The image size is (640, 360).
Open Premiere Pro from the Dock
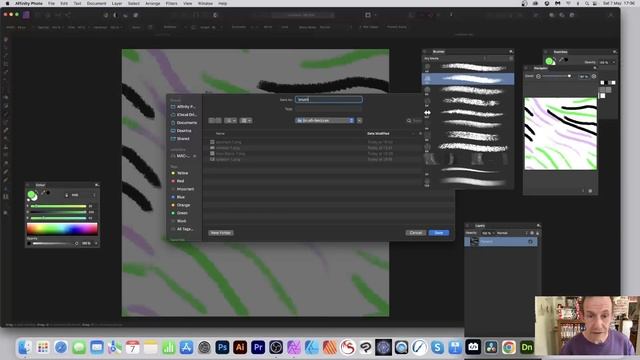point(258,347)
